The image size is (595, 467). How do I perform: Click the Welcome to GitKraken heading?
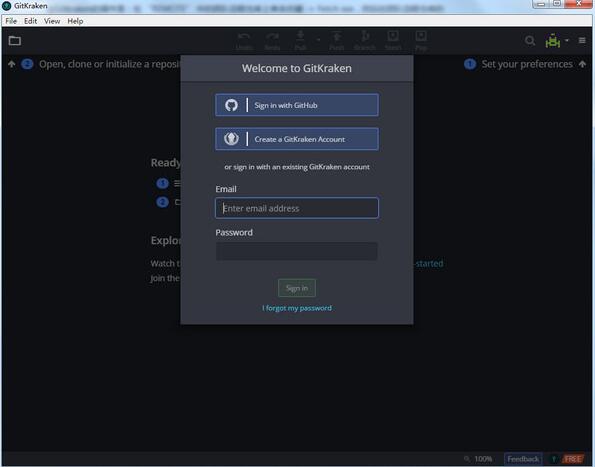(x=297, y=68)
